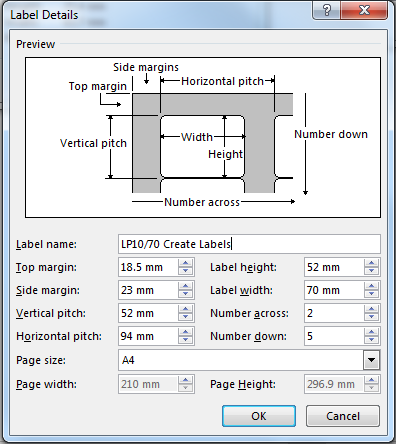
Task: Click the Label width: caption
Action: pyautogui.click(x=241, y=290)
